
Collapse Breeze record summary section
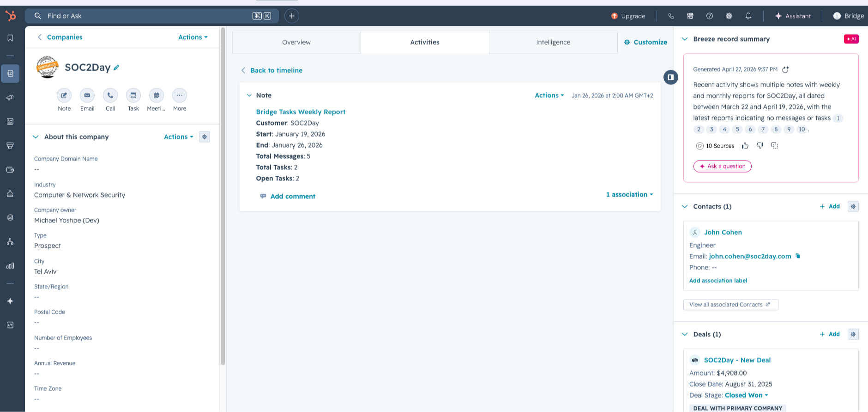685,39
